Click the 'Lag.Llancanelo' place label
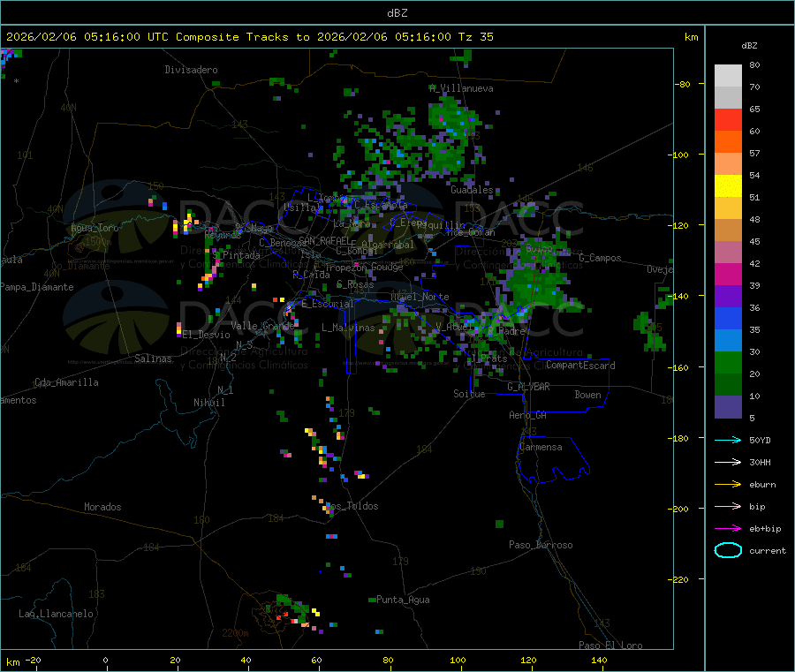 pos(56,614)
